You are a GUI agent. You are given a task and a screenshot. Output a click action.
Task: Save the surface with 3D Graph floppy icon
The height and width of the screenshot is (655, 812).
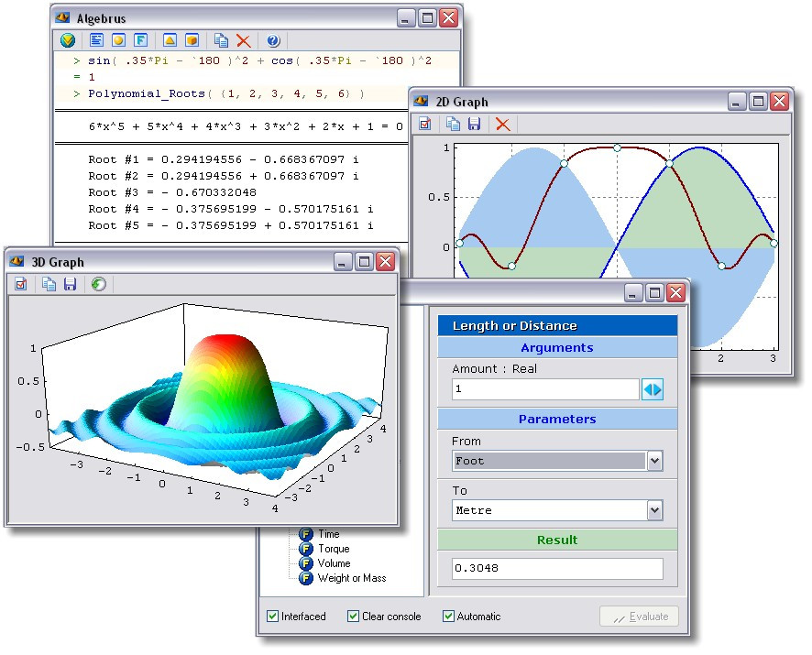pyautogui.click(x=70, y=284)
